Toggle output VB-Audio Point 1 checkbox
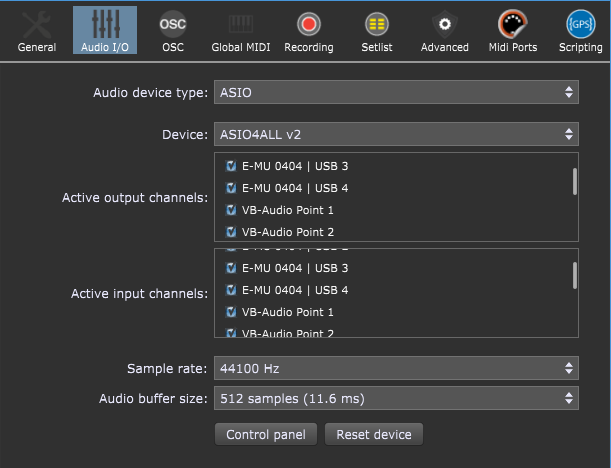The height and width of the screenshot is (468, 611). (231, 210)
